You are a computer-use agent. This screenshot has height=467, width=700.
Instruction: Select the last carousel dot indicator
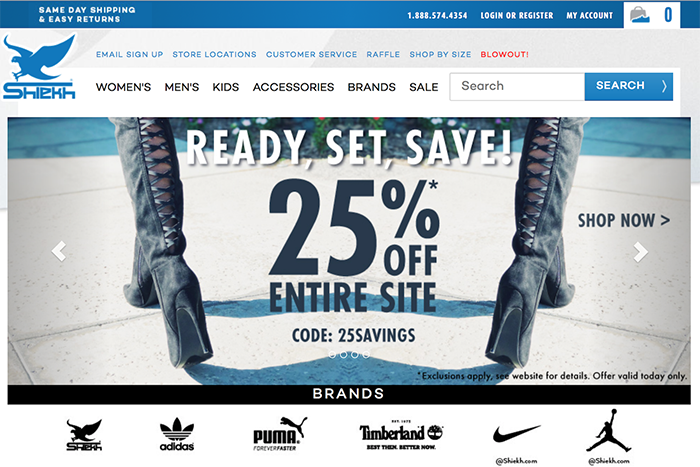point(366,354)
